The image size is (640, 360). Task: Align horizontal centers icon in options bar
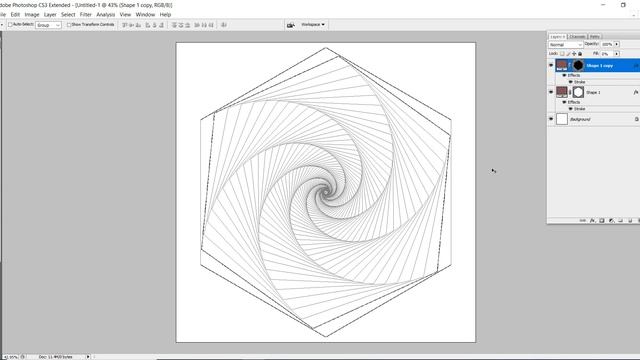pos(154,25)
